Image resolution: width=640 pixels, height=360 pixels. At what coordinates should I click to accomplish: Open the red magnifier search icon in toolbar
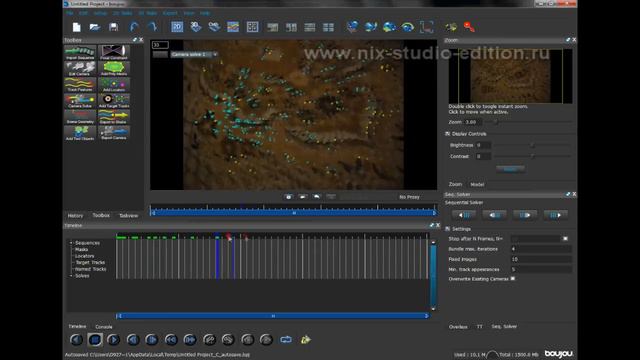469,27
